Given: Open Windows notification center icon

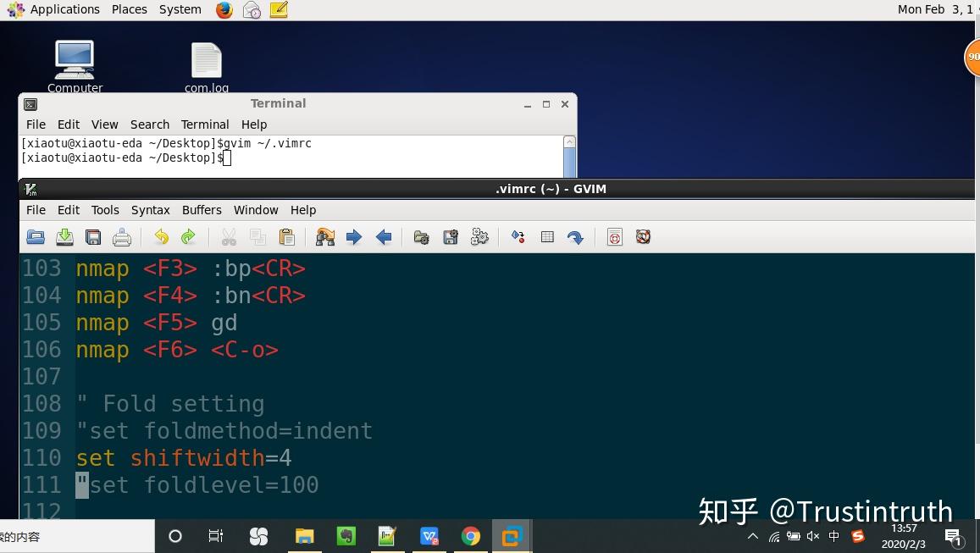Looking at the screenshot, I should pyautogui.click(x=954, y=538).
